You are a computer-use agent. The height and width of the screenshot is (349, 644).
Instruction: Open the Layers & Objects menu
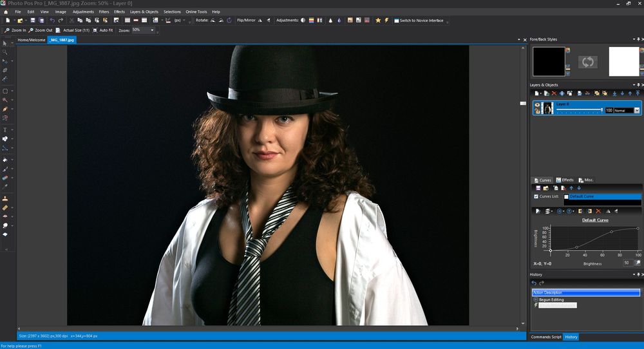[144, 12]
